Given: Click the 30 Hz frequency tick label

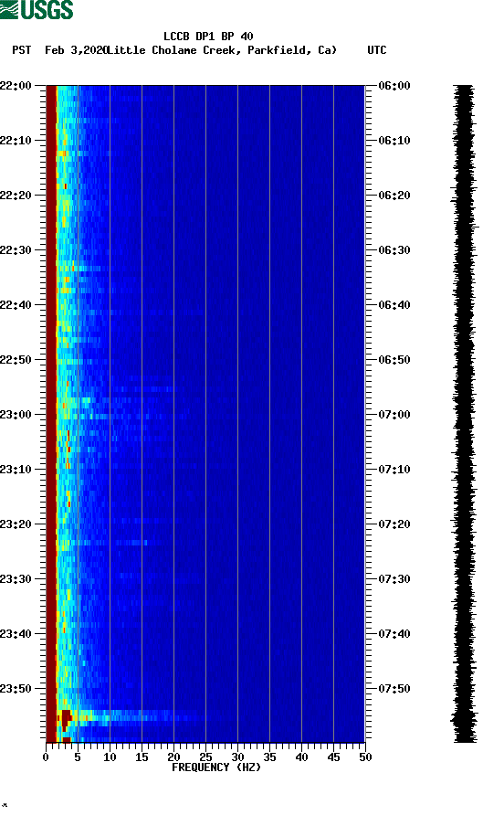Looking at the screenshot, I should [x=238, y=757].
